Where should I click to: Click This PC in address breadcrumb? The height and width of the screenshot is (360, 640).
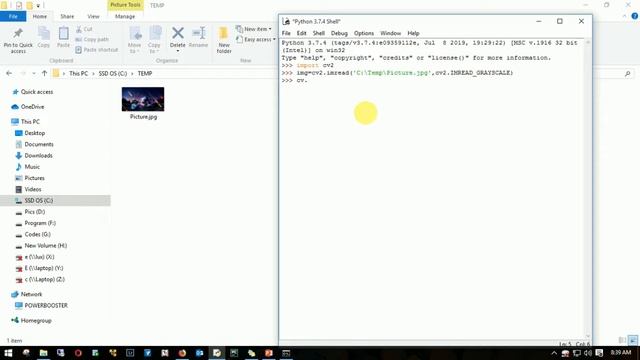(x=78, y=73)
